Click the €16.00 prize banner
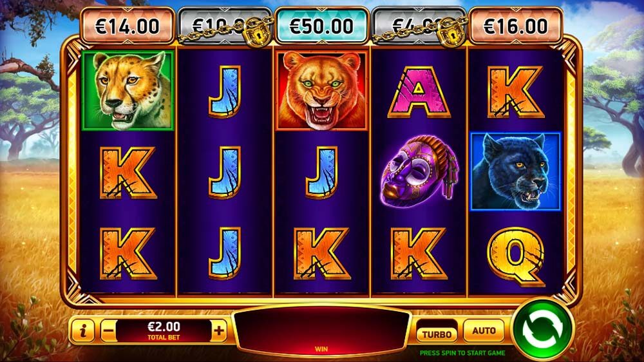This screenshot has width=644, height=362. (516, 26)
